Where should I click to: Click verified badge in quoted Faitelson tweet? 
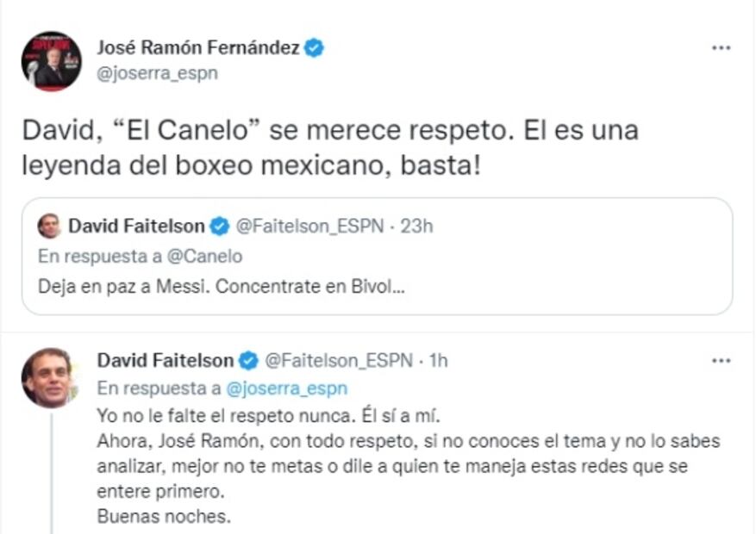tap(220, 227)
